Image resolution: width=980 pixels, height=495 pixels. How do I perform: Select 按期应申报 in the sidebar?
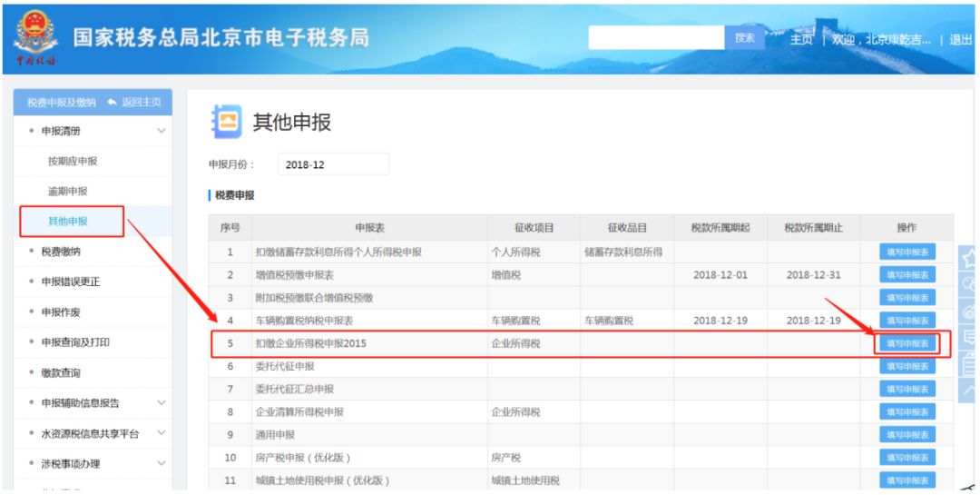[x=73, y=162]
